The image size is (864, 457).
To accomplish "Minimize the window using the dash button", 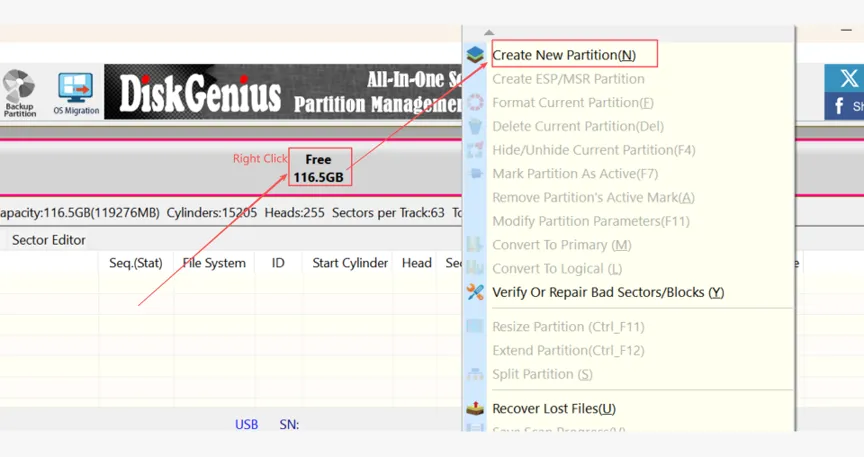I will pyautogui.click(x=846, y=30).
